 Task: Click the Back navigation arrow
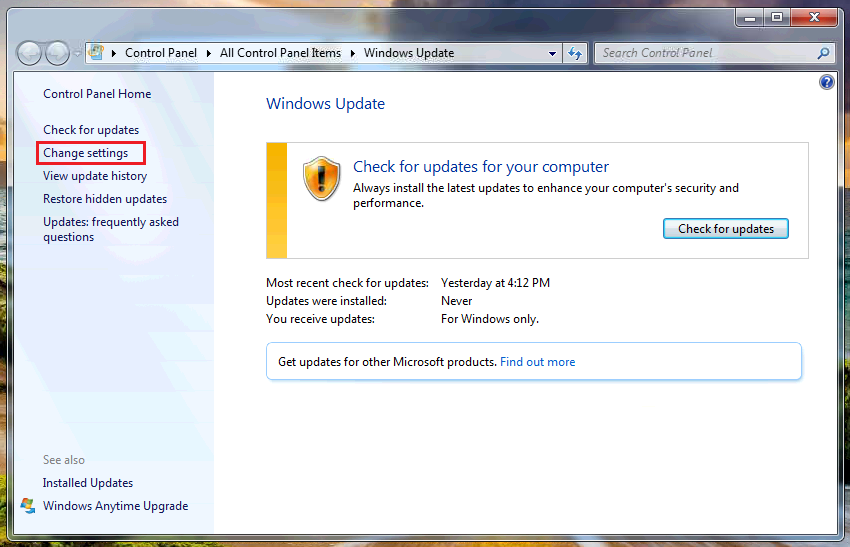point(29,53)
